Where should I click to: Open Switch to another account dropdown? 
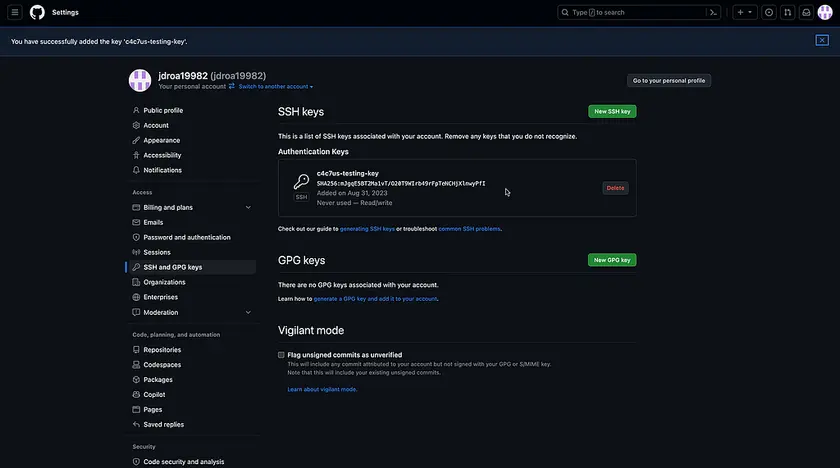tap(276, 86)
